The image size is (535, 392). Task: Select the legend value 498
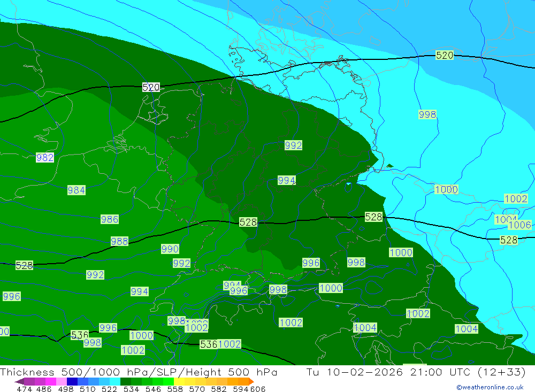pos(65,389)
